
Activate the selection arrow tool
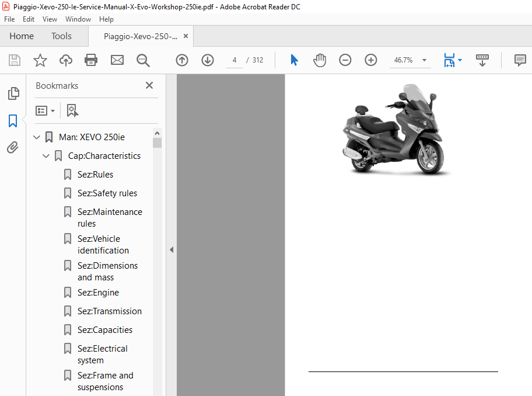tap(294, 60)
